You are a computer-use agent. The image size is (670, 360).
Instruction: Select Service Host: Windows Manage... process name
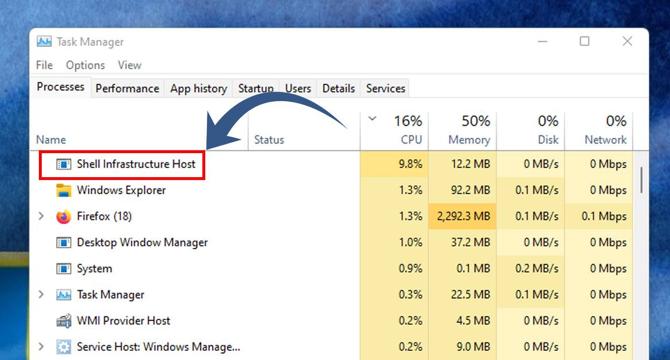coord(158,347)
